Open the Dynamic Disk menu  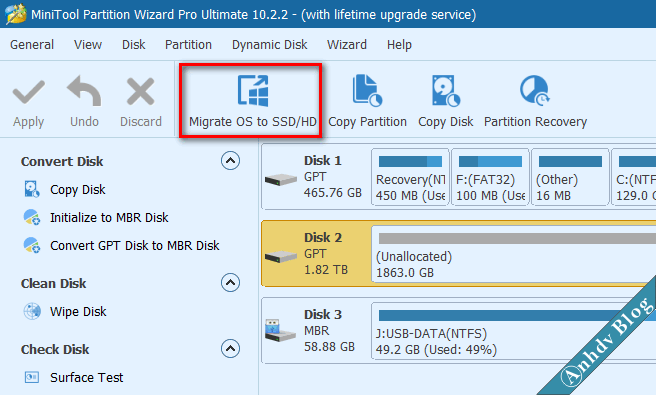tap(269, 45)
